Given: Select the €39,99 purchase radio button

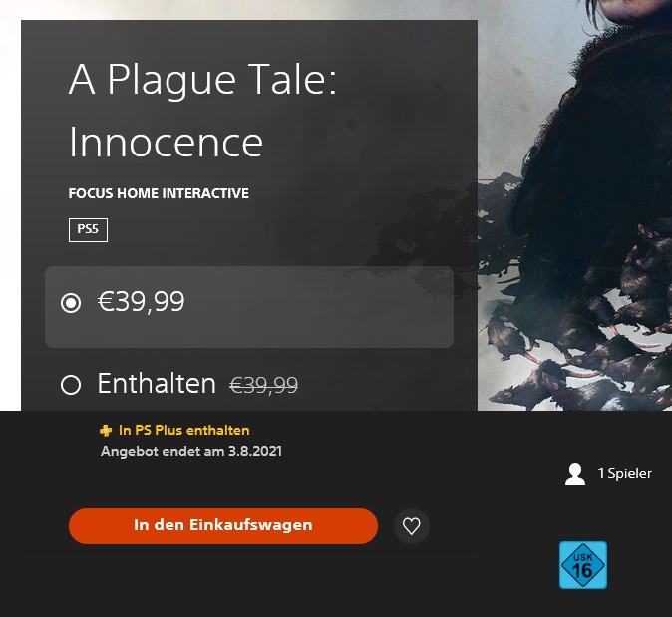Looking at the screenshot, I should (71, 303).
